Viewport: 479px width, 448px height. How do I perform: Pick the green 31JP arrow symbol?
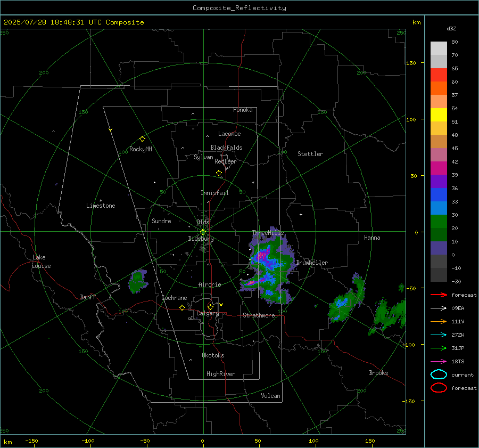[x=439, y=348]
